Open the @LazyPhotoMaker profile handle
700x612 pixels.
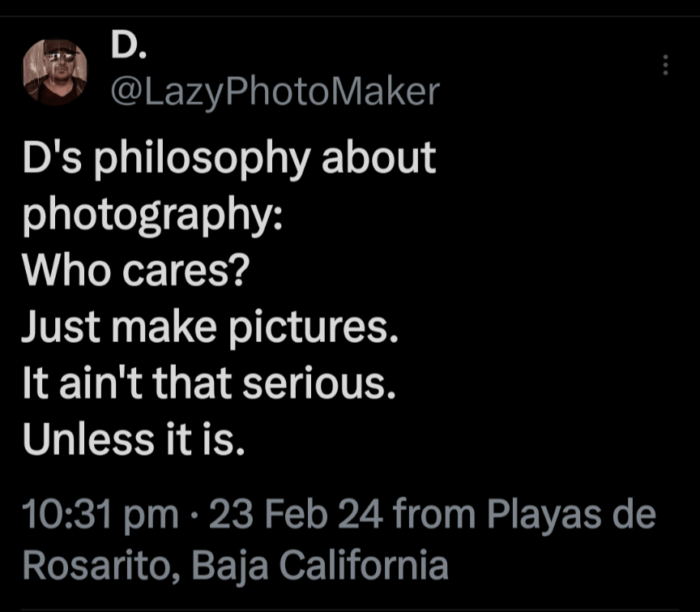click(x=274, y=92)
